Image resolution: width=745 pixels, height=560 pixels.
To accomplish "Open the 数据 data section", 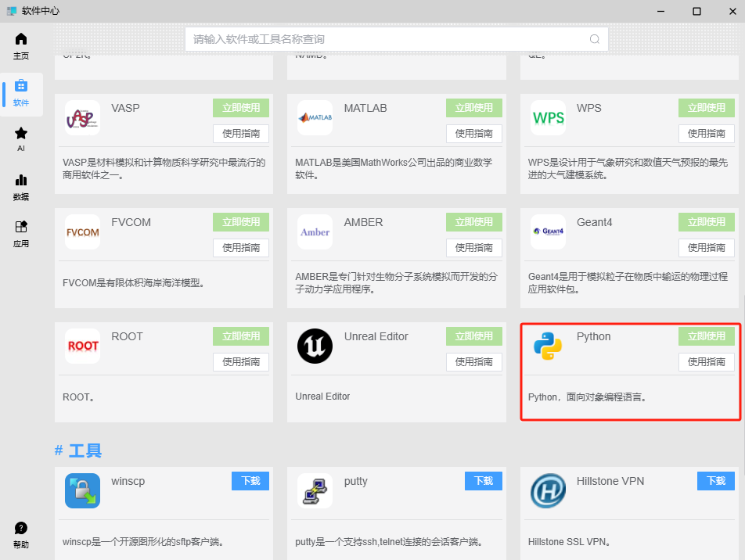I will (x=21, y=188).
